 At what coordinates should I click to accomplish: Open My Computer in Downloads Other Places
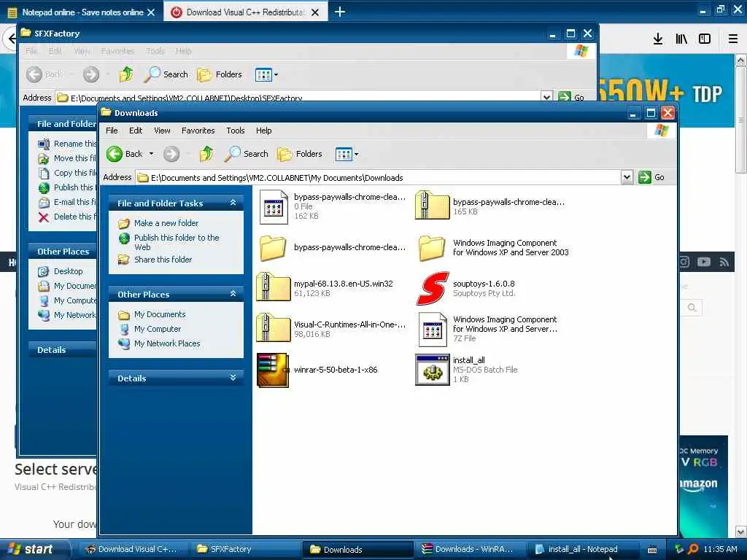158,329
